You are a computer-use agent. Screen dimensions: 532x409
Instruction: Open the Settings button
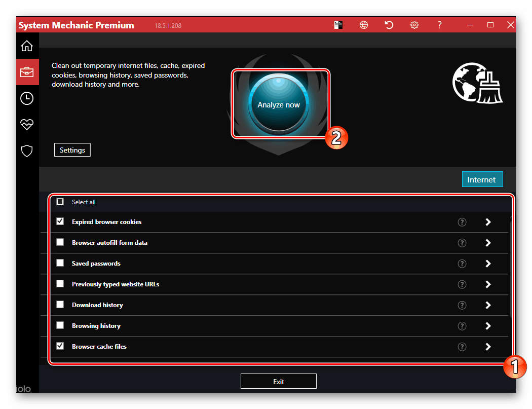[x=72, y=150]
